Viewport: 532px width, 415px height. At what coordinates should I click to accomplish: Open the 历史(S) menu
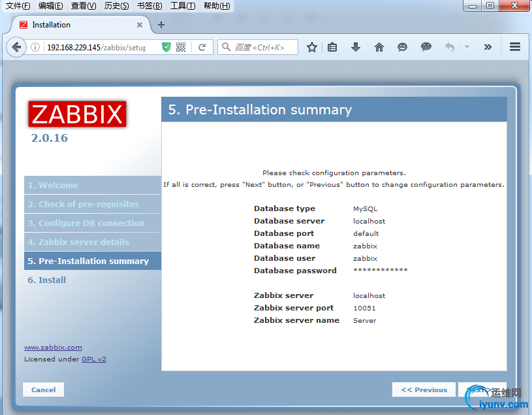point(116,6)
